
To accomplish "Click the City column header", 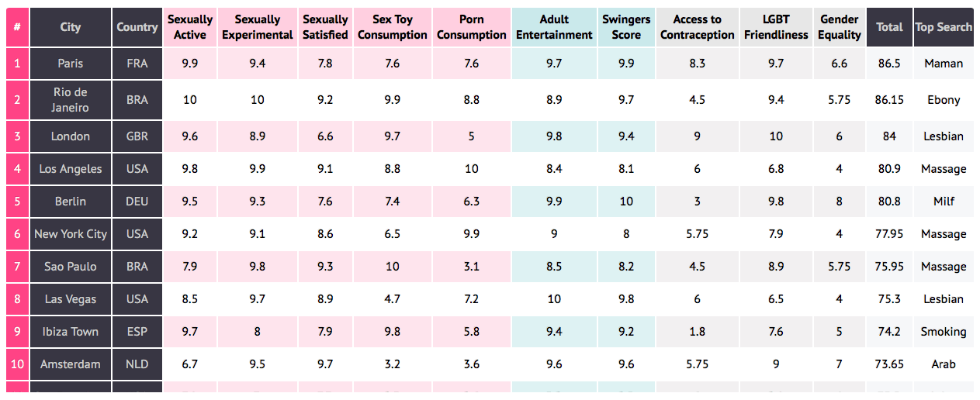I will click(71, 27).
